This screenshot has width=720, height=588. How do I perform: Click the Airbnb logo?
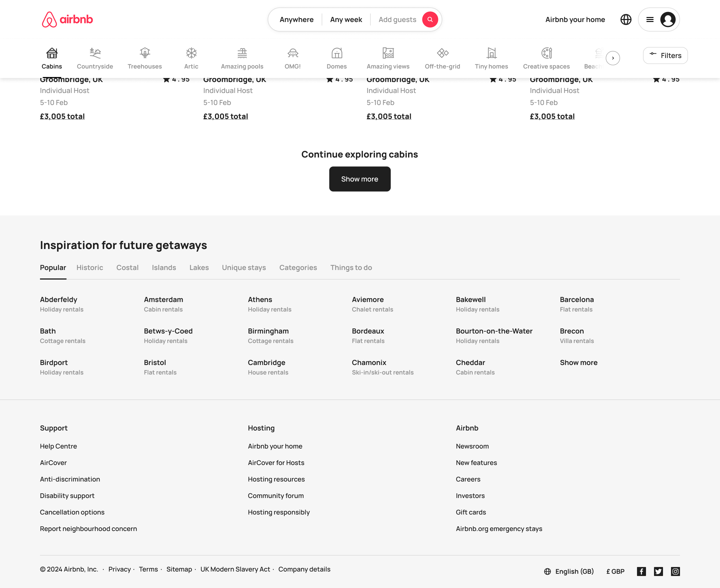(67, 20)
